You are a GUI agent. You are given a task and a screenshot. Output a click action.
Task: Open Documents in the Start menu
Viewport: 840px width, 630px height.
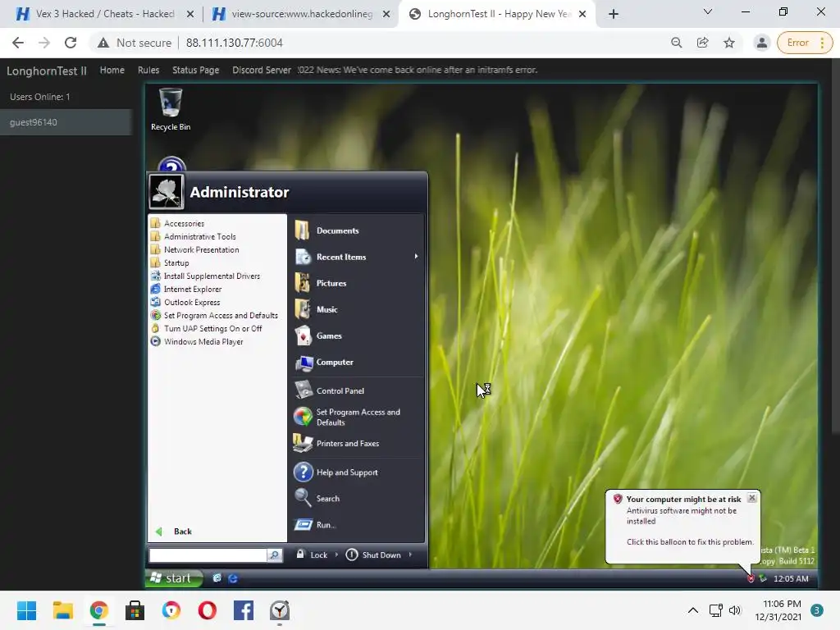coord(337,231)
